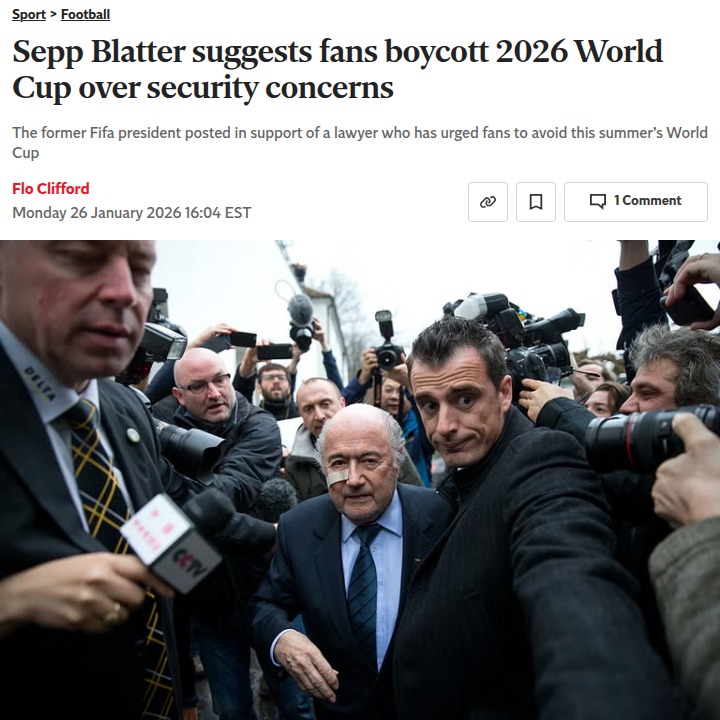Click the speech bubble comment icon
720x720 pixels.
[597, 201]
